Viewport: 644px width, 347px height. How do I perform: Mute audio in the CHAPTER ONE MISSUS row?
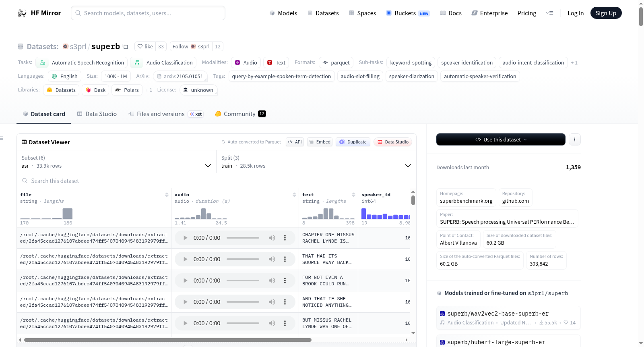pos(272,238)
